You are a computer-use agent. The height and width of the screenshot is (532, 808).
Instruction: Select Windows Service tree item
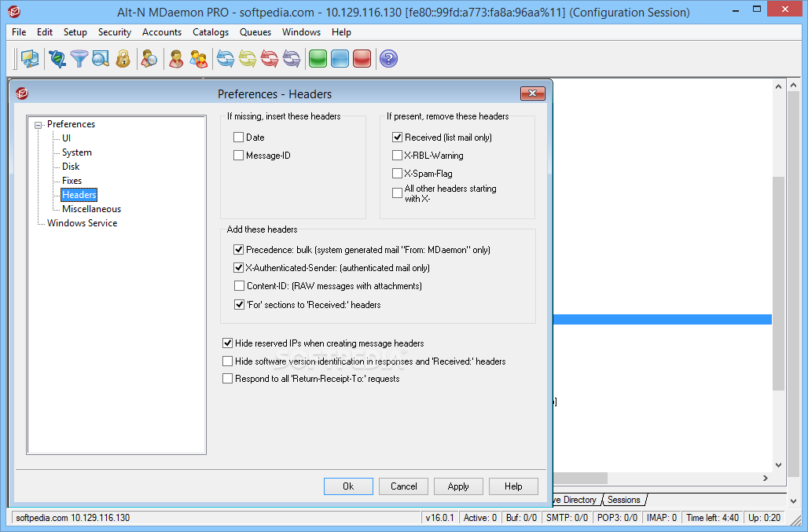click(82, 223)
